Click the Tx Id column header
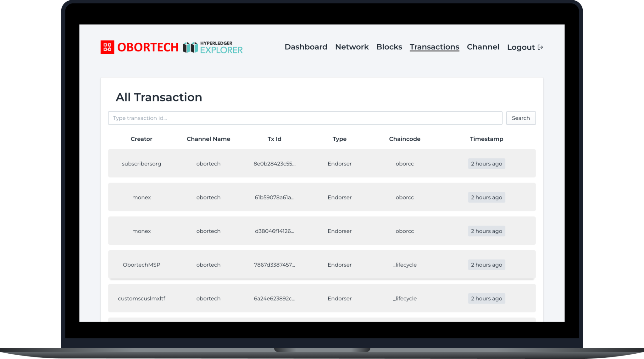The width and height of the screenshot is (644, 359). (275, 139)
